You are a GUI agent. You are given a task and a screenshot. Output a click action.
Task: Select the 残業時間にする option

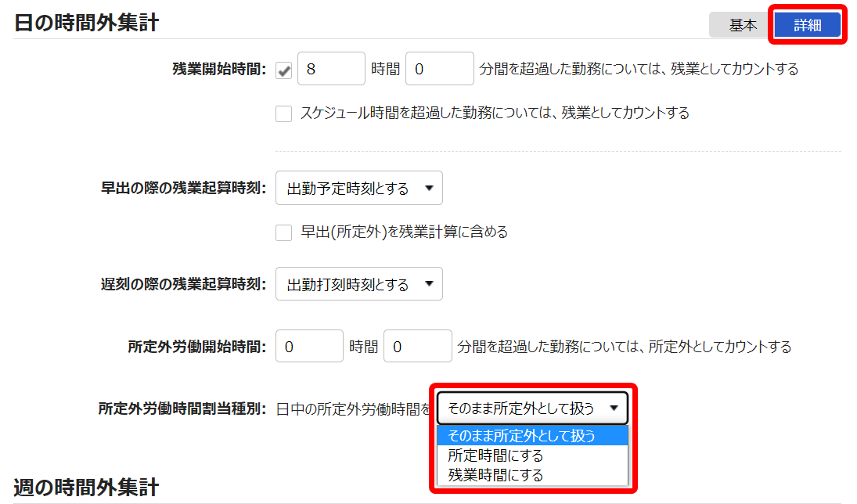point(532,475)
